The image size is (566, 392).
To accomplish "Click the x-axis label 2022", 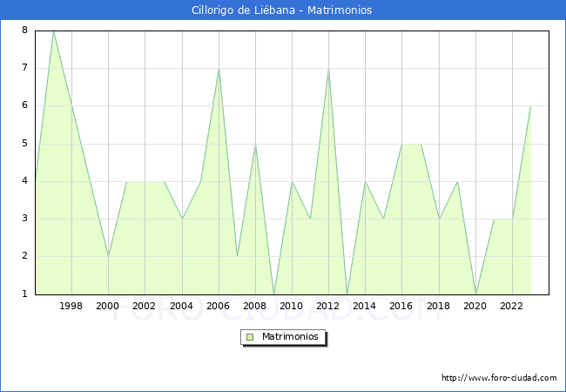I will [x=511, y=306].
